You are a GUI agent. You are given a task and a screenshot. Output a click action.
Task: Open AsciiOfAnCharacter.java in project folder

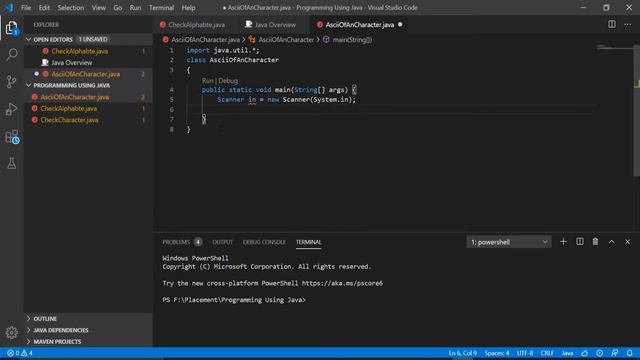coord(75,97)
